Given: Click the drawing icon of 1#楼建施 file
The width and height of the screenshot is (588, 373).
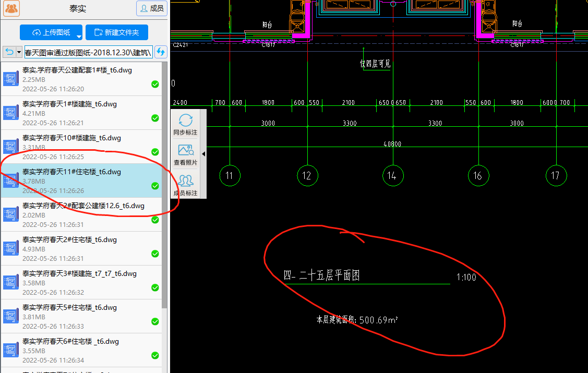Looking at the screenshot, I should pyautogui.click(x=11, y=113).
